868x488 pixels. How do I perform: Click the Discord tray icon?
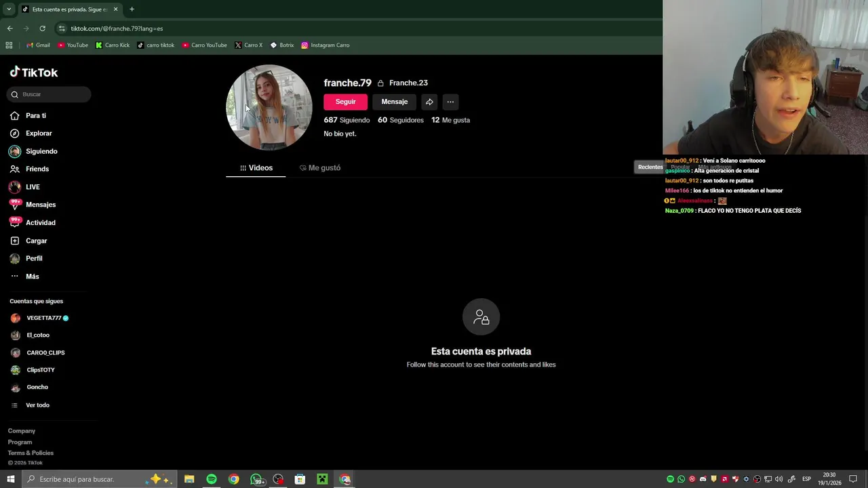[703, 479]
